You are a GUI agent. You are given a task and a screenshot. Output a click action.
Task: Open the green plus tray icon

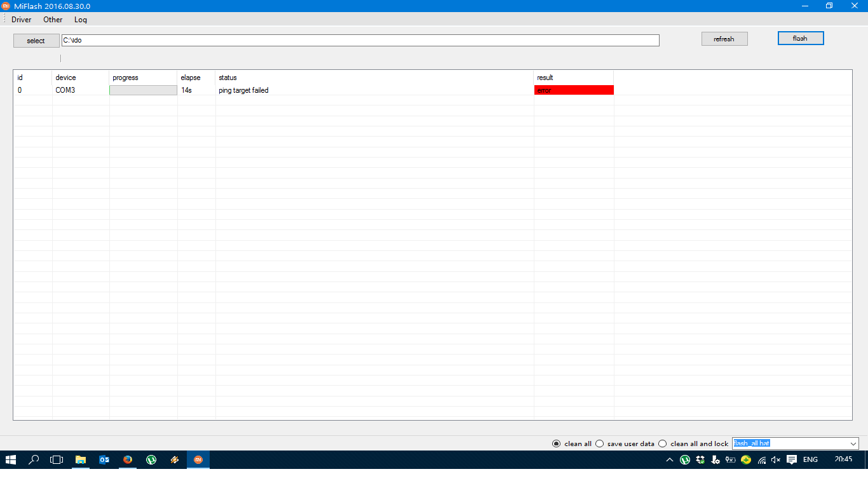[x=747, y=459]
